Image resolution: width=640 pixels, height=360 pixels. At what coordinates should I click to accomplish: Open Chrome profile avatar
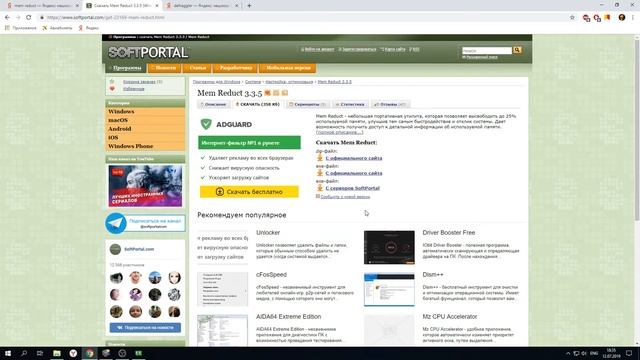(622, 18)
